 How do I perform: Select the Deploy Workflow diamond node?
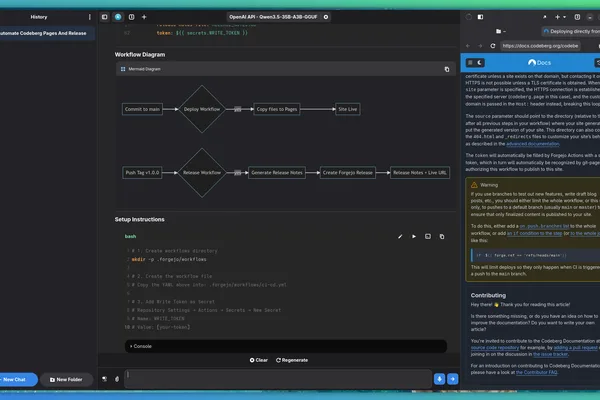click(x=202, y=109)
